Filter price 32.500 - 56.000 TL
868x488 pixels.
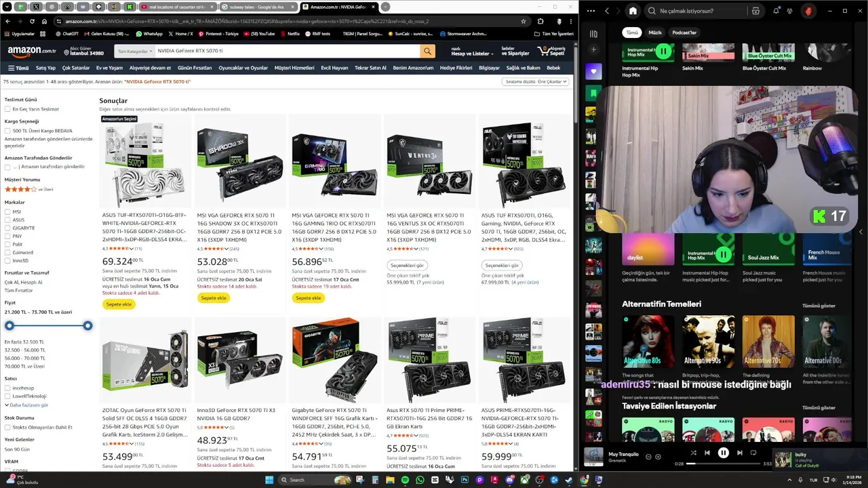25,350
